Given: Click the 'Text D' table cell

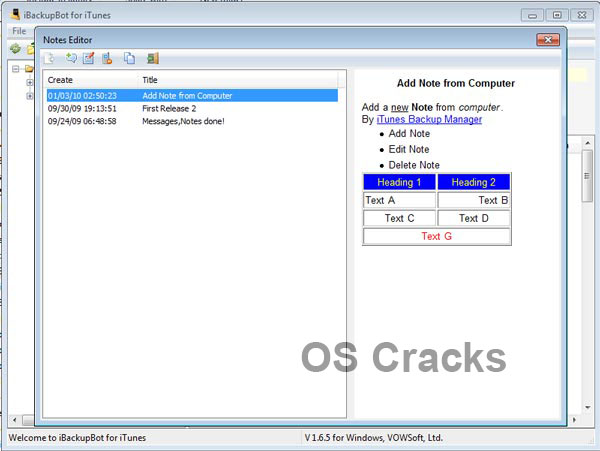Looking at the screenshot, I should (x=474, y=218).
